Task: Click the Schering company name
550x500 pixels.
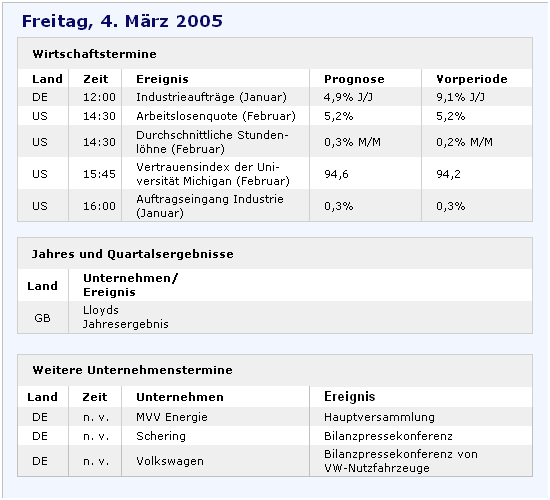Action: 161,436
